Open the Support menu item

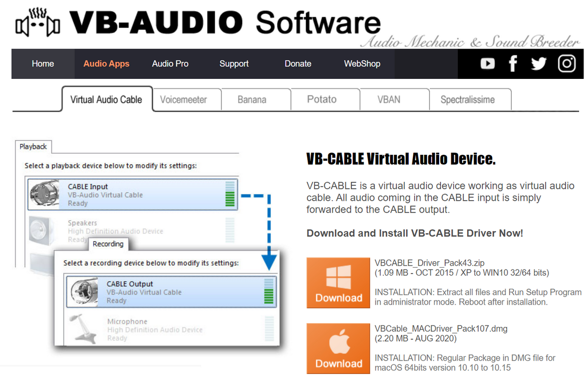point(234,64)
